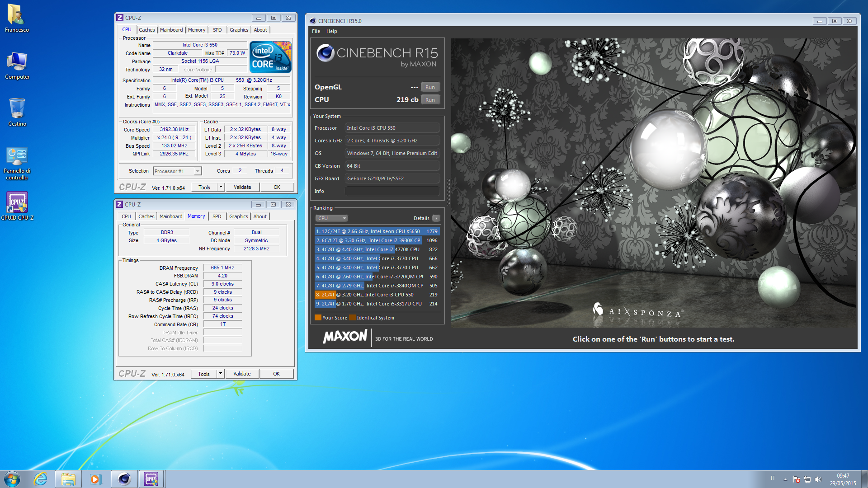This screenshot has height=488, width=868.
Task: Click the IT language indicator
Action: 773,478
